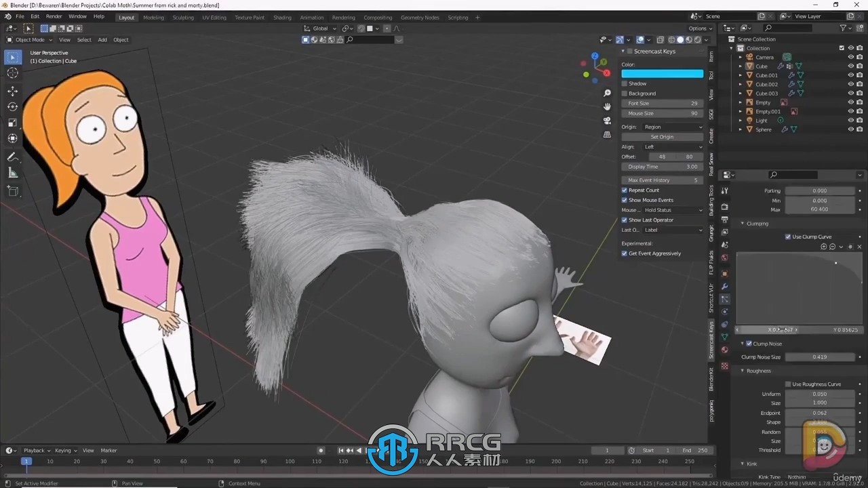The image size is (868, 488).
Task: Open the File menu
Action: click(20, 16)
